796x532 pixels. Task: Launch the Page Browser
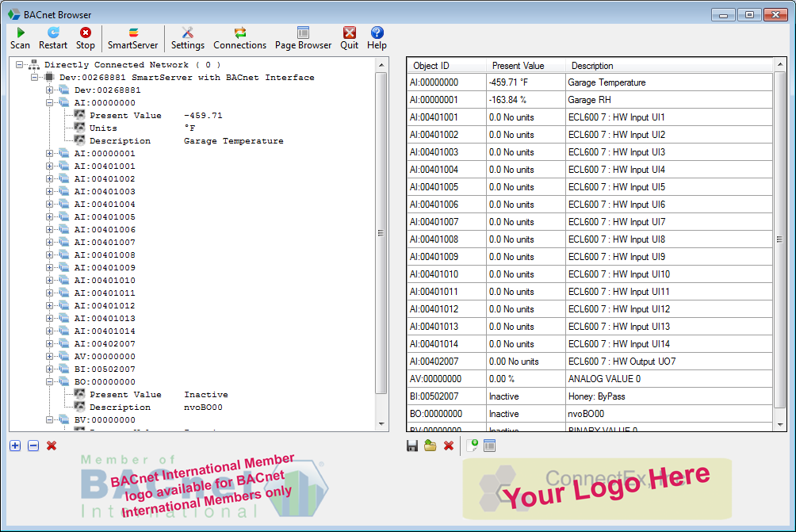pyautogui.click(x=303, y=39)
